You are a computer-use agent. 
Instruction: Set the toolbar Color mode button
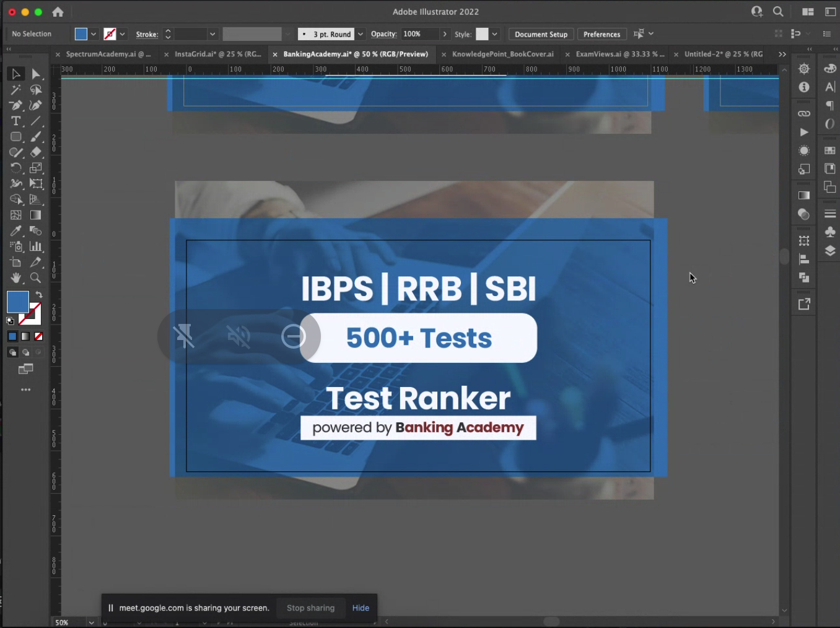[12, 336]
